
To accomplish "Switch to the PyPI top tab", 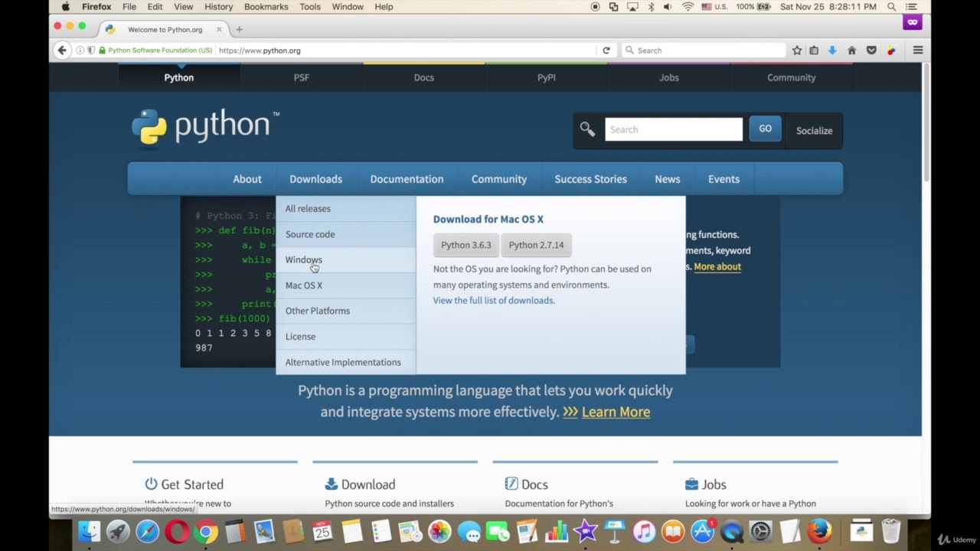I will (547, 77).
